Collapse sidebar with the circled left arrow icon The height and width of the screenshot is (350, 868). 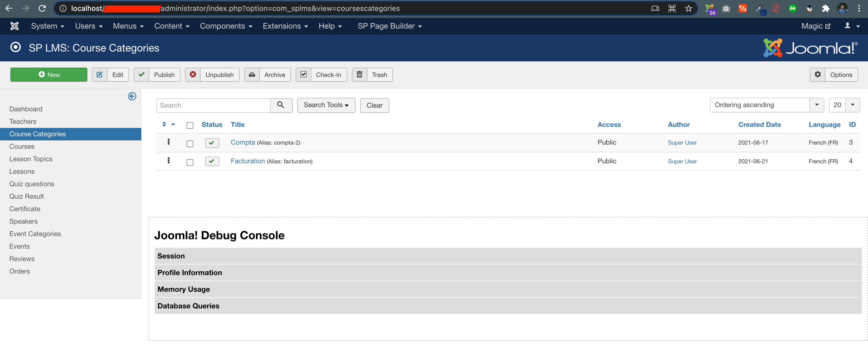click(132, 96)
